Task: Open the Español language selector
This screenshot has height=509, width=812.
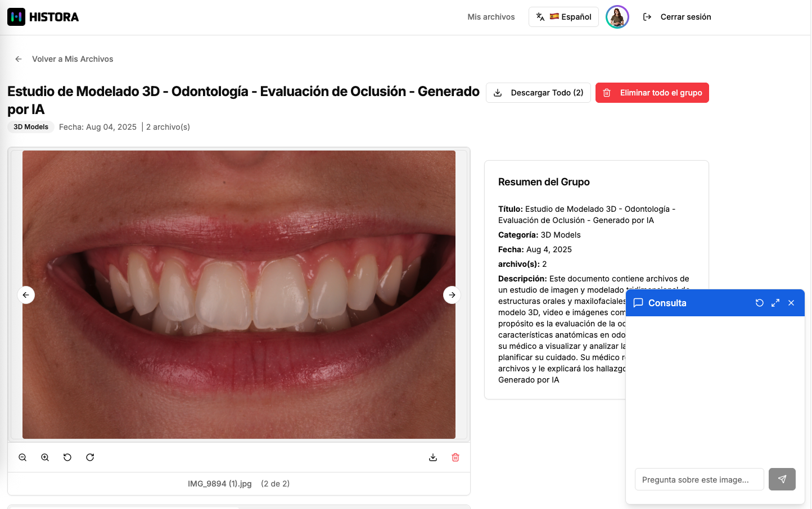Action: click(x=563, y=17)
